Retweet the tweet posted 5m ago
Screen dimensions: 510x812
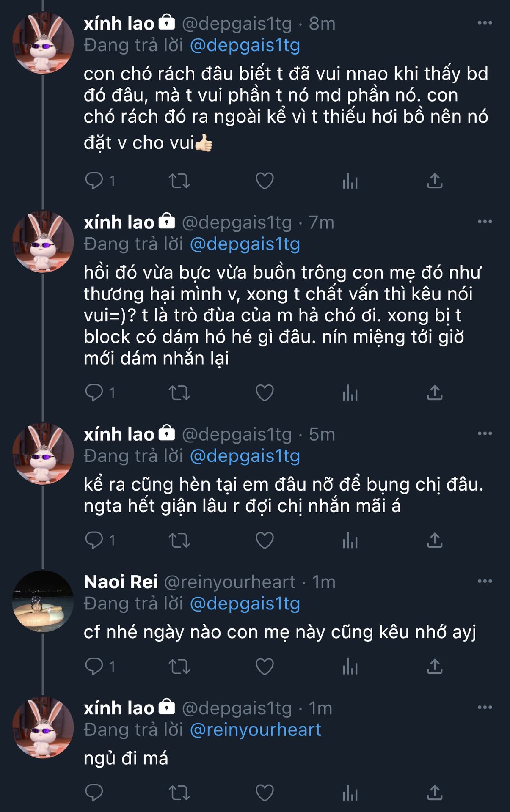coord(179,540)
